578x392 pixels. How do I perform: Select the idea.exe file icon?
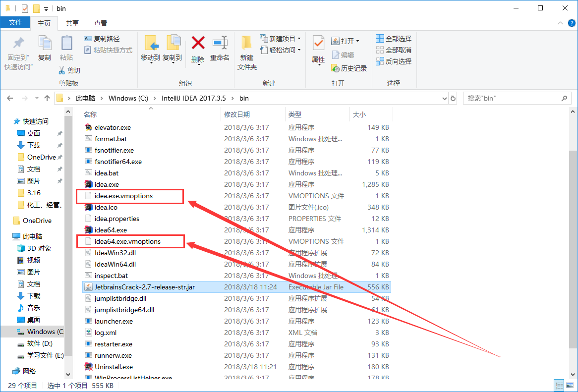tap(88, 184)
